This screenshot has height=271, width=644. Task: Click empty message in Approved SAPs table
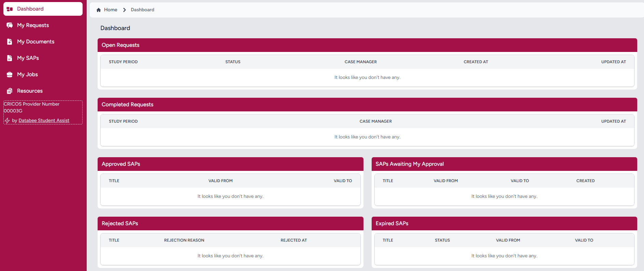(x=230, y=197)
